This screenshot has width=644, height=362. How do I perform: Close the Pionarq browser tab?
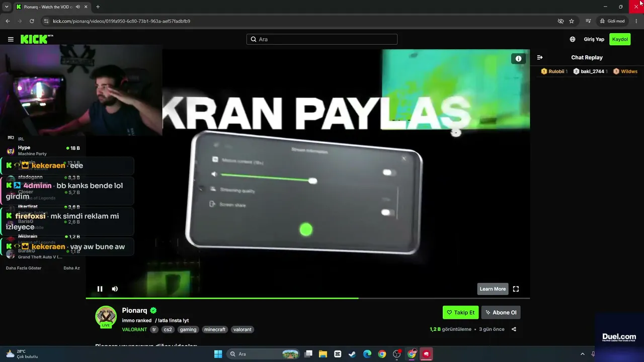coord(86,7)
